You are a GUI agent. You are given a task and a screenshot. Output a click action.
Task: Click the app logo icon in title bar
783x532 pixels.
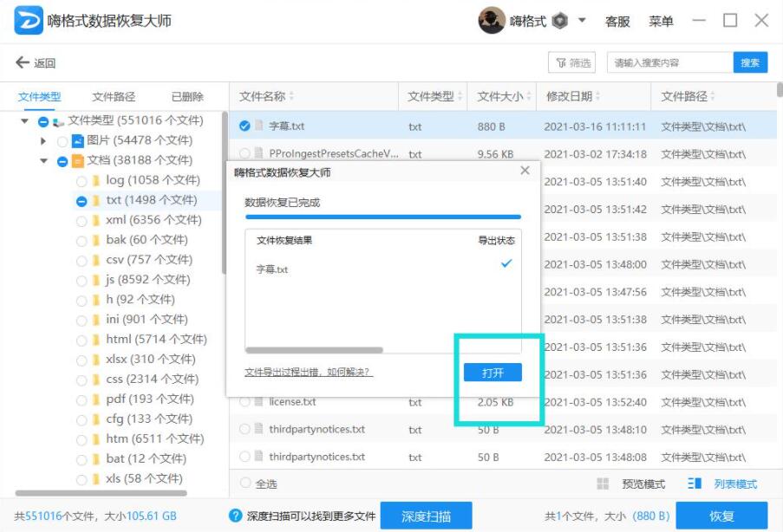29,21
